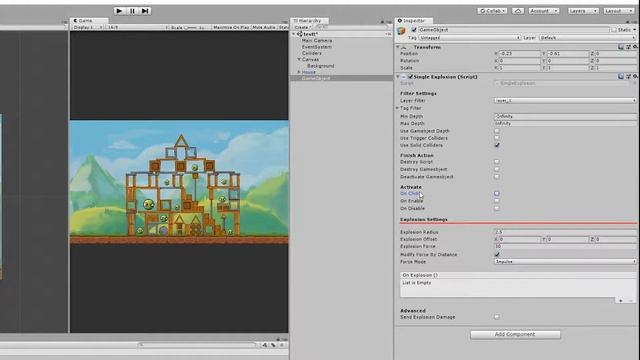Collapse the Single Explosion script component

pos(398,77)
